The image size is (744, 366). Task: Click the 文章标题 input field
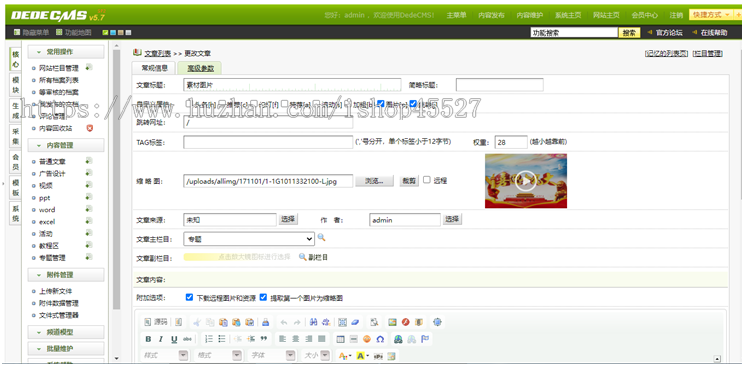(292, 85)
